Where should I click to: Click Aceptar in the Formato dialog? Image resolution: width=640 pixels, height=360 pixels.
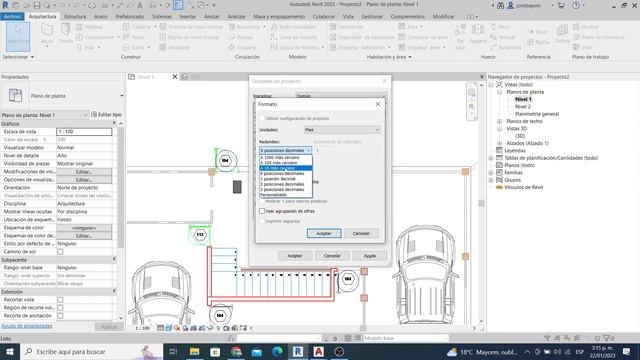[324, 233]
